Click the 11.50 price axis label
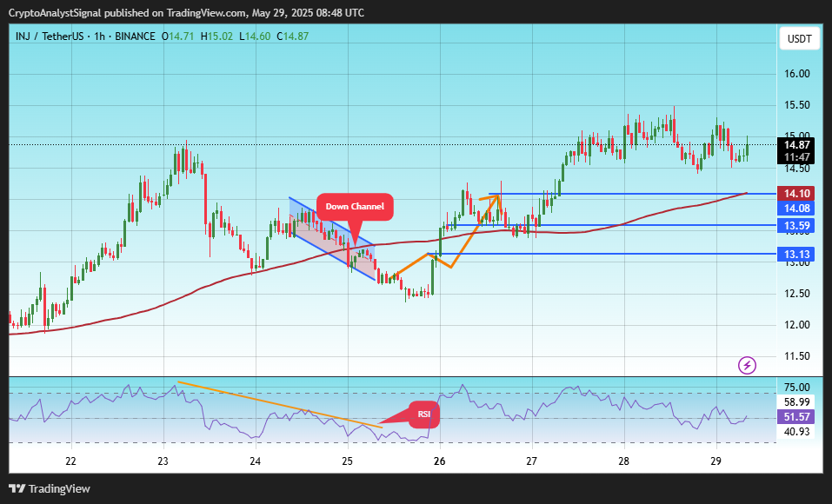Screen dimensions: 832x504 tap(797, 356)
